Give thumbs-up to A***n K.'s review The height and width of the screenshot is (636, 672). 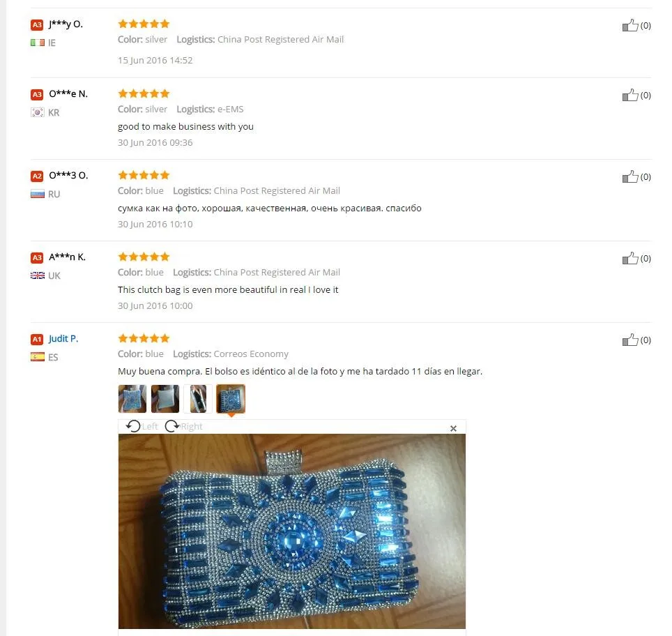pyautogui.click(x=630, y=258)
